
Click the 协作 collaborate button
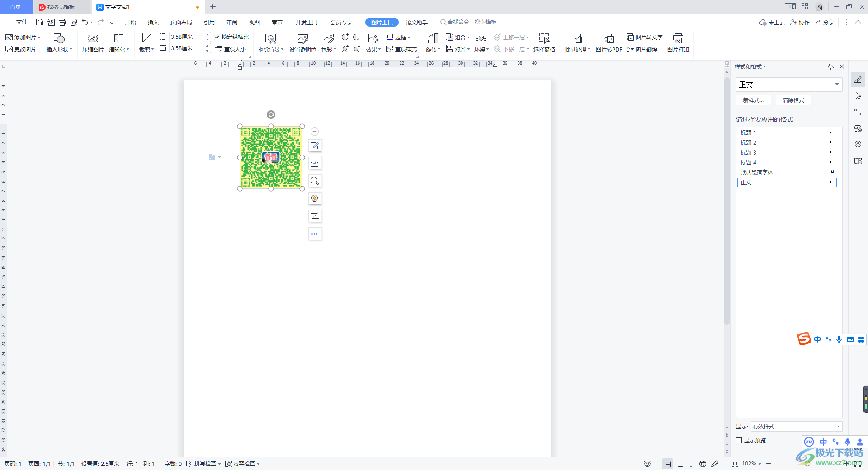click(800, 22)
